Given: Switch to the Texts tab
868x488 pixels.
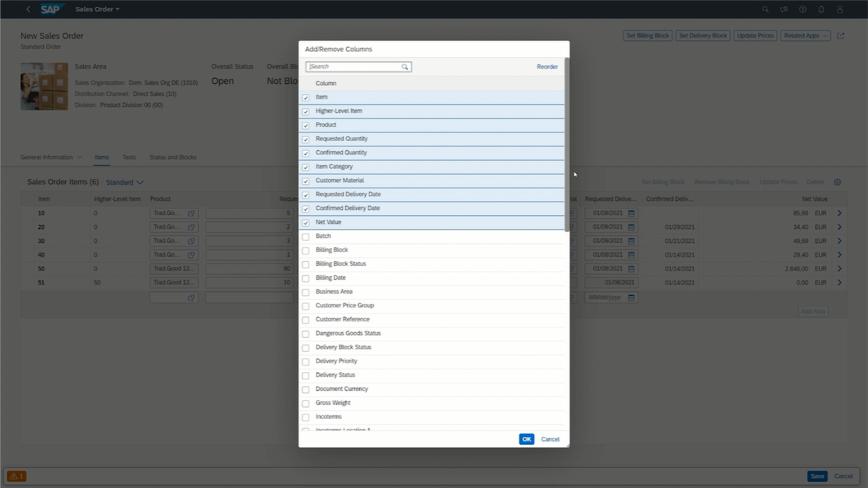Looking at the screenshot, I should point(129,157).
